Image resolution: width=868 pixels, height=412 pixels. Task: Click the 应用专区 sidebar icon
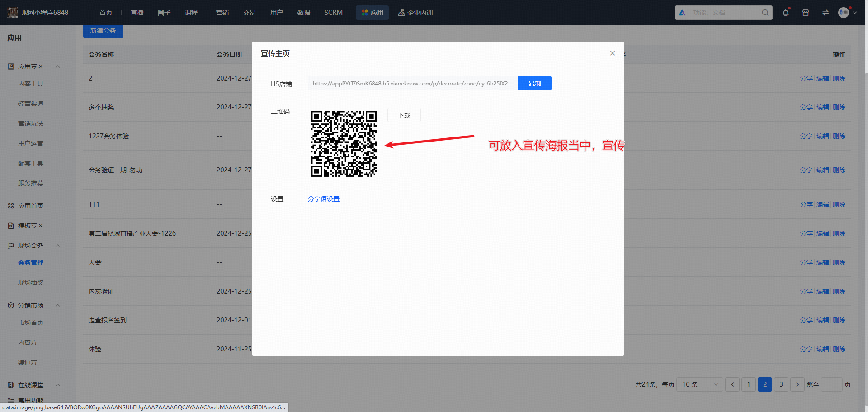[11, 66]
